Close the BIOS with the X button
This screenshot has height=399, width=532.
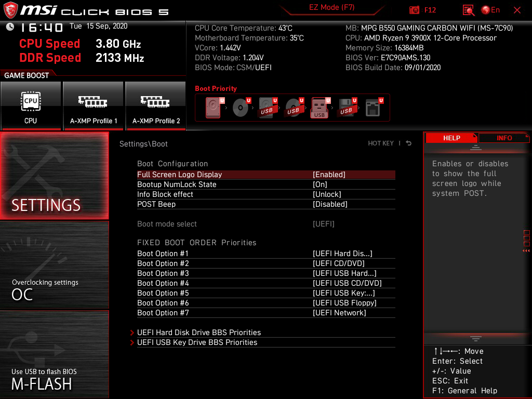pyautogui.click(x=517, y=10)
